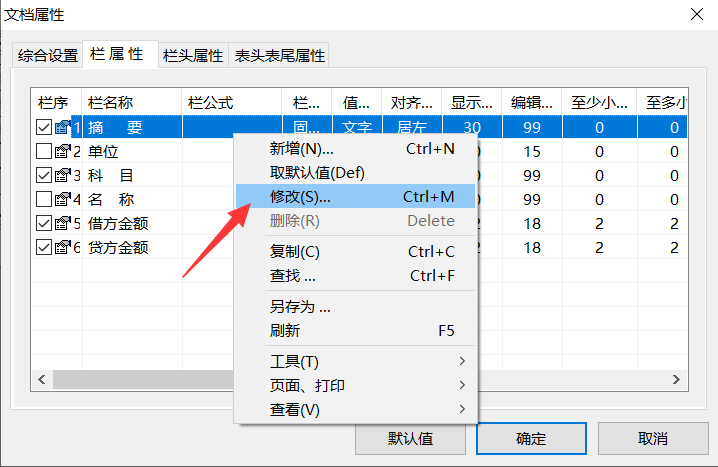The height and width of the screenshot is (467, 718).
Task: Uncheck the 贷方金额 row checkbox
Action: click(x=44, y=247)
